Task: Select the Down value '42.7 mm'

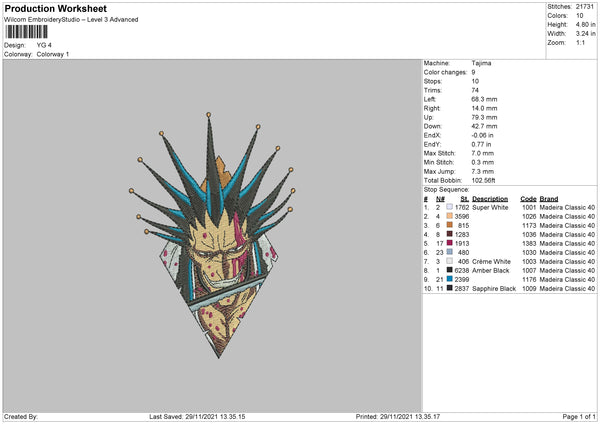Action: 484,126
